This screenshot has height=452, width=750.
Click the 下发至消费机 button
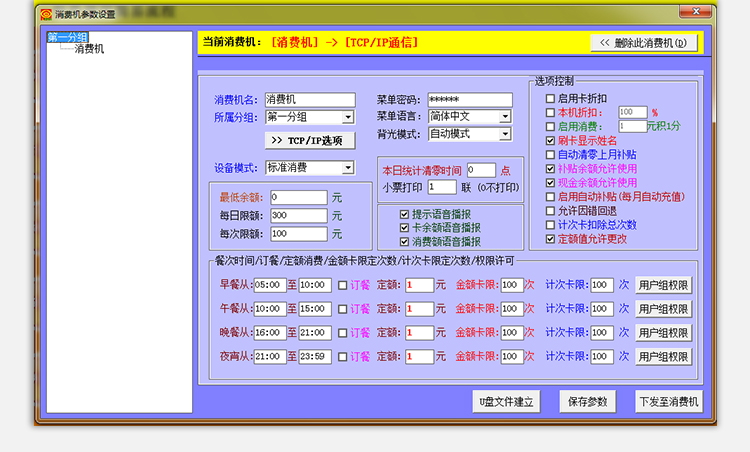coord(669,402)
